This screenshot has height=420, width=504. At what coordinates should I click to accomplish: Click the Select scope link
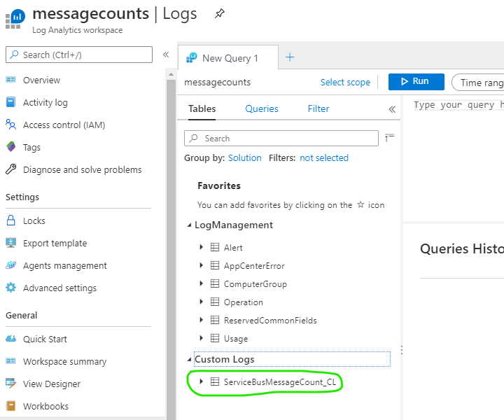click(x=345, y=83)
